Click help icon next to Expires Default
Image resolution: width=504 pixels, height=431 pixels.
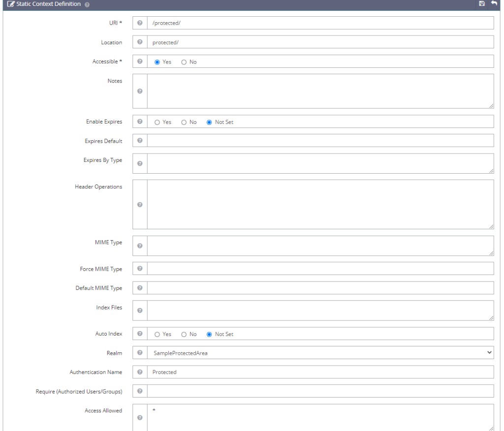[x=140, y=141]
